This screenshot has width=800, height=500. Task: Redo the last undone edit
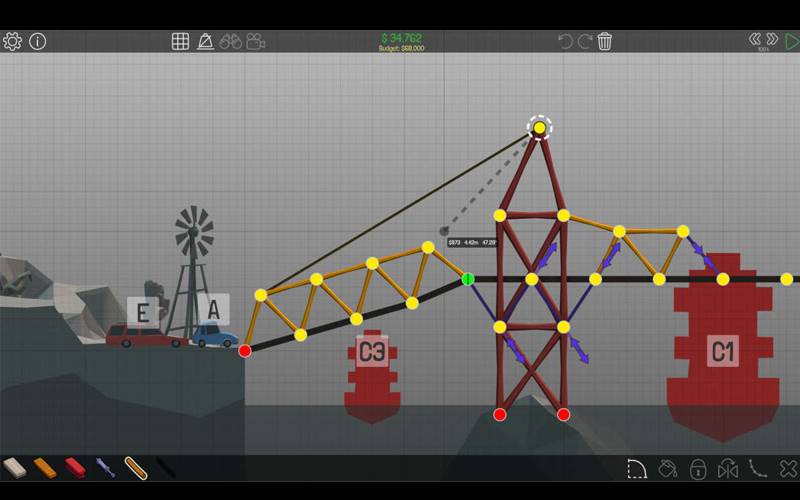pyautogui.click(x=585, y=41)
